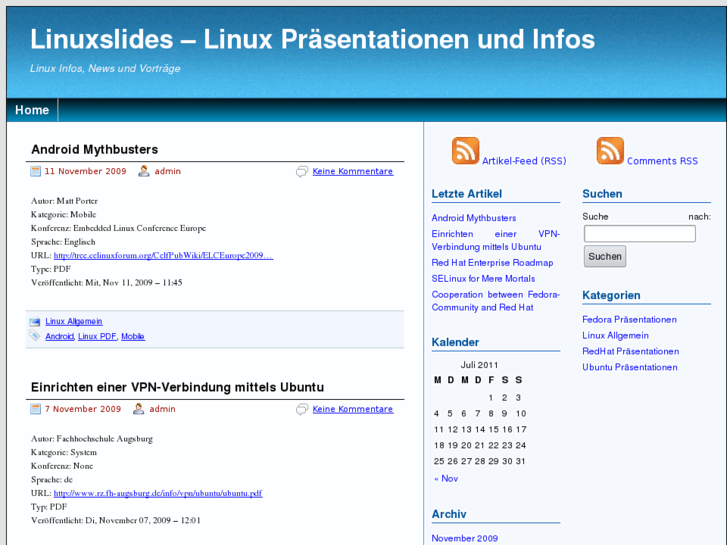Click the Juli 2011 calendar caption
Viewport: 727px width, 545px height.
click(479, 365)
